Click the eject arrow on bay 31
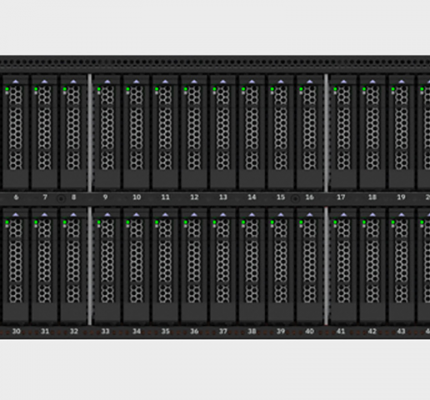430x400 pixels. 45,215
